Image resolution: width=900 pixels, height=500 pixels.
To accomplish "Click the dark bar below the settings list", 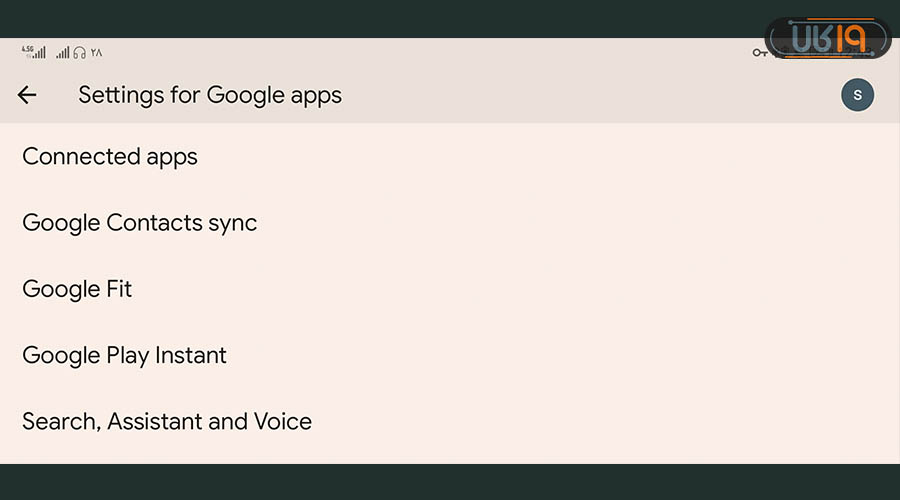I will point(450,481).
